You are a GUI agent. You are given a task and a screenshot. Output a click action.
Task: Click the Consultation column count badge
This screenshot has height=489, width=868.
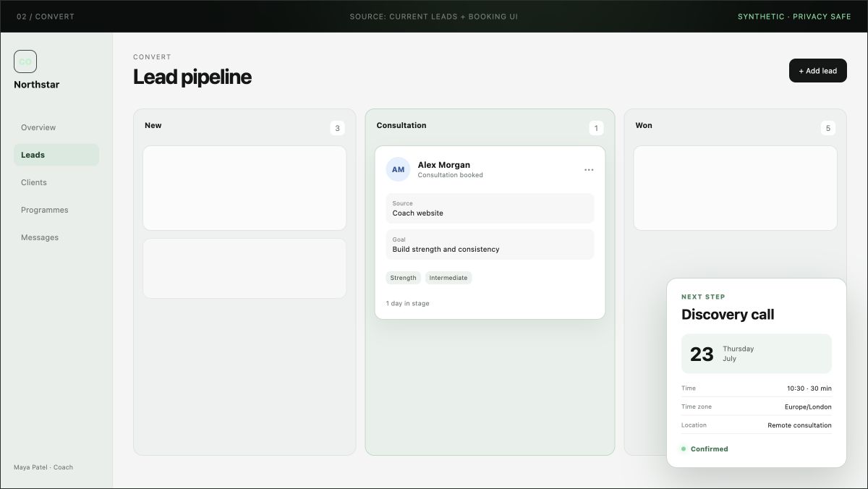pos(596,128)
